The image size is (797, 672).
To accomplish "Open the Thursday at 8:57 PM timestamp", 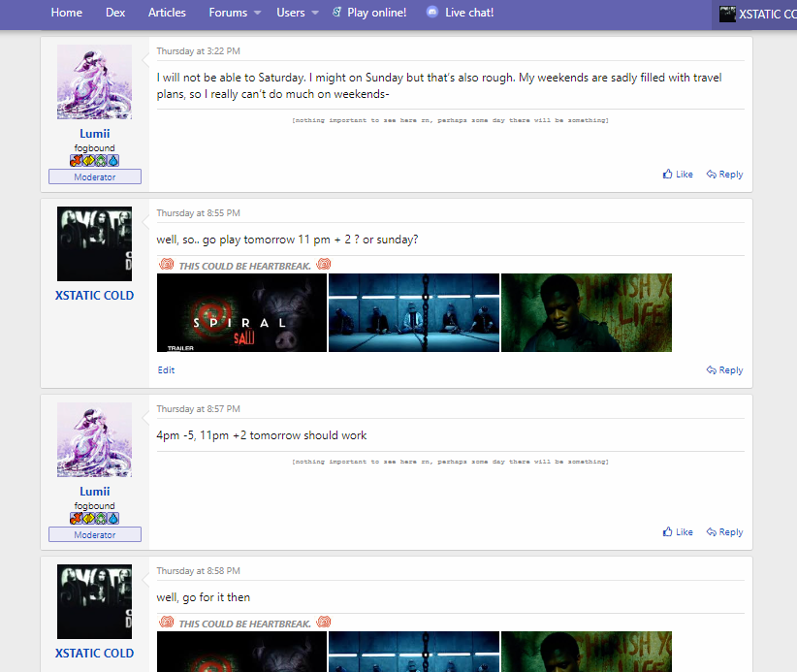I will click(198, 409).
